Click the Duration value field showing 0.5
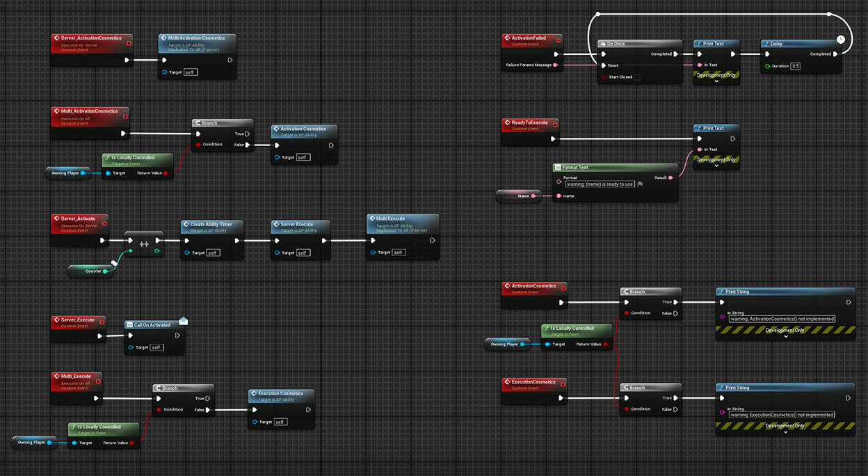The height and width of the screenshot is (476, 868). point(795,66)
